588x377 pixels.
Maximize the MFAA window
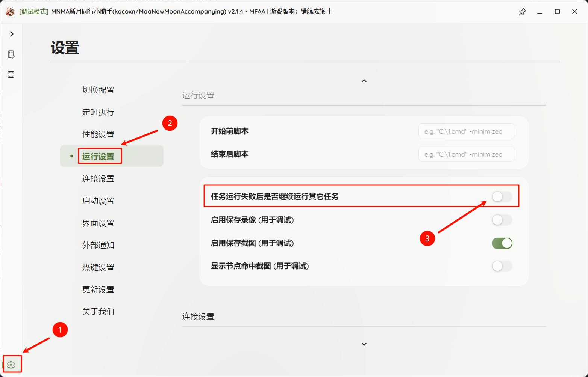point(557,12)
